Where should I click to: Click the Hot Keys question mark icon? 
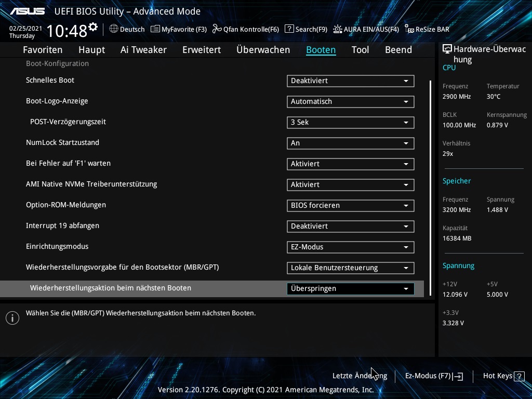pos(519,376)
